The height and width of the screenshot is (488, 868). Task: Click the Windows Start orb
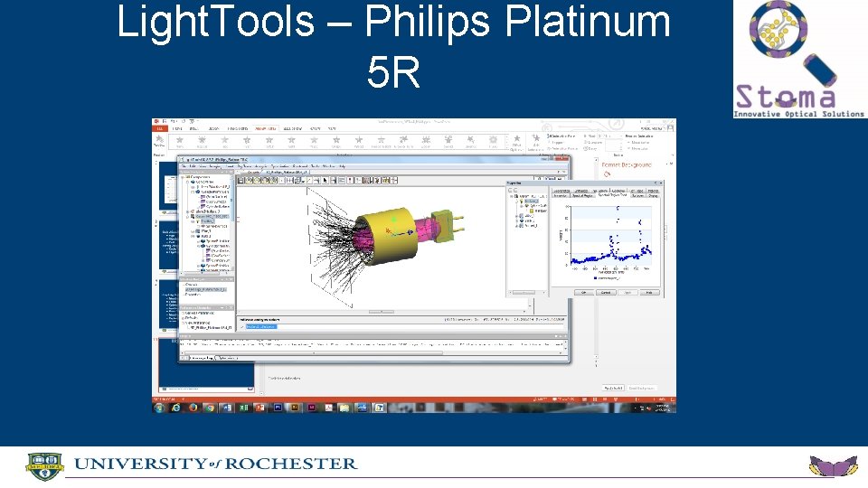tap(159, 408)
